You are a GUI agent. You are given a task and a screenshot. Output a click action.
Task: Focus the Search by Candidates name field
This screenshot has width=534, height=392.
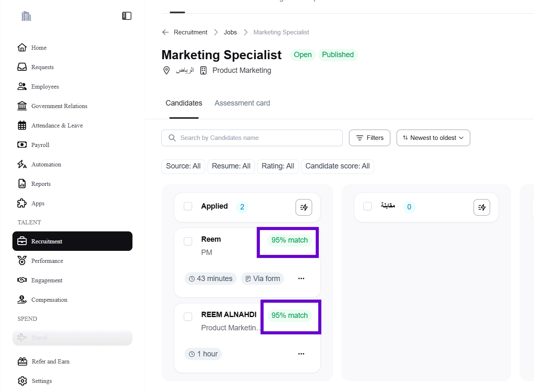(x=257, y=138)
